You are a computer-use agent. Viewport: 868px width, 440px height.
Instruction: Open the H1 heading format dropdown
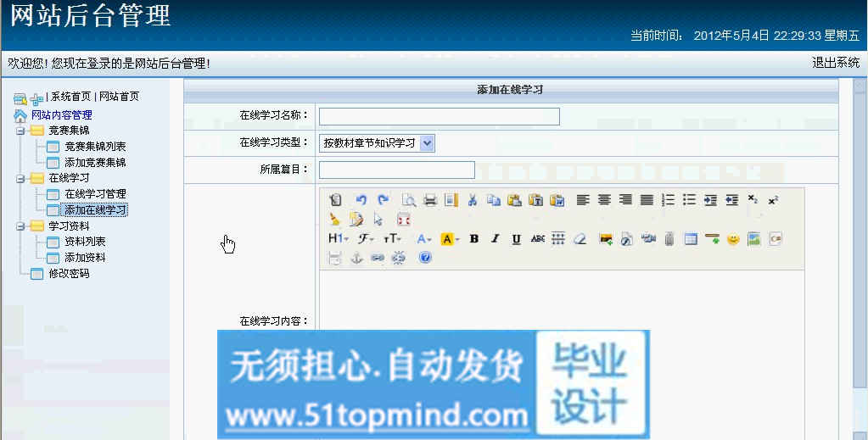click(339, 238)
